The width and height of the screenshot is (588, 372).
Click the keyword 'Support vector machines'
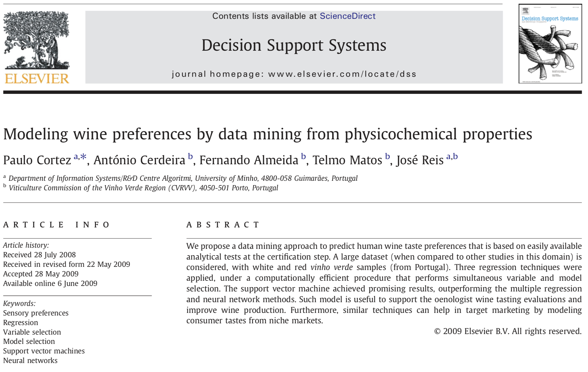pos(44,351)
